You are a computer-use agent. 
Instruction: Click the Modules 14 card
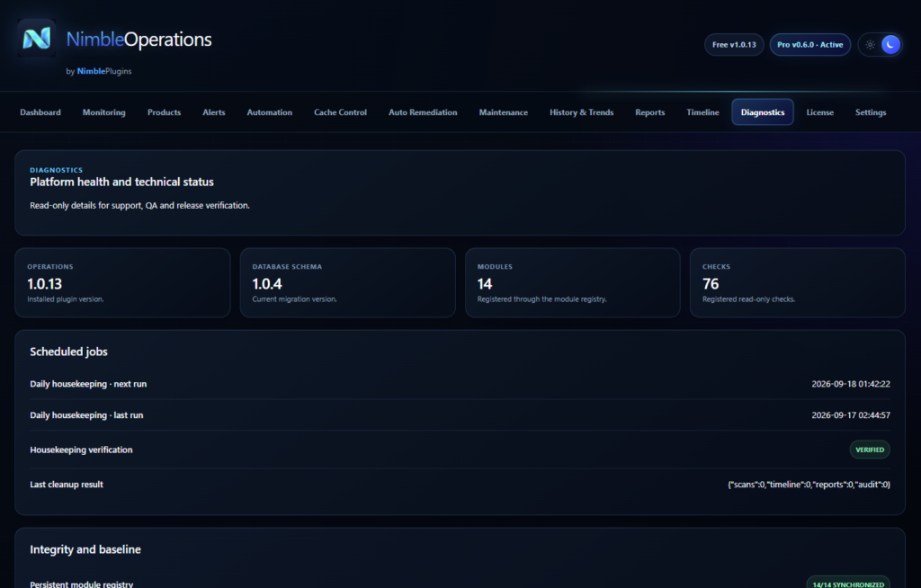(x=572, y=282)
